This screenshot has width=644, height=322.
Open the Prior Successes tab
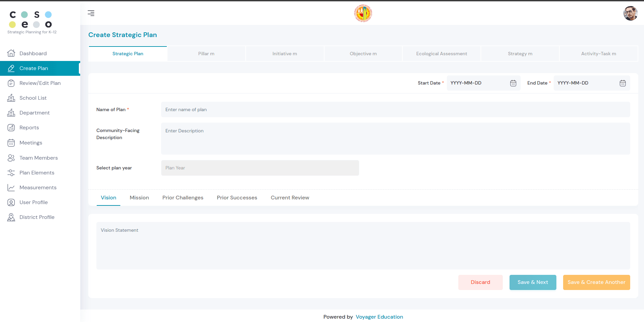pyautogui.click(x=237, y=197)
